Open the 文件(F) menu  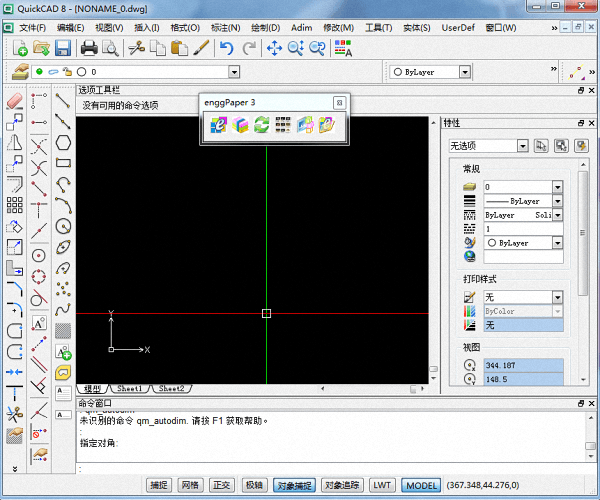click(33, 28)
